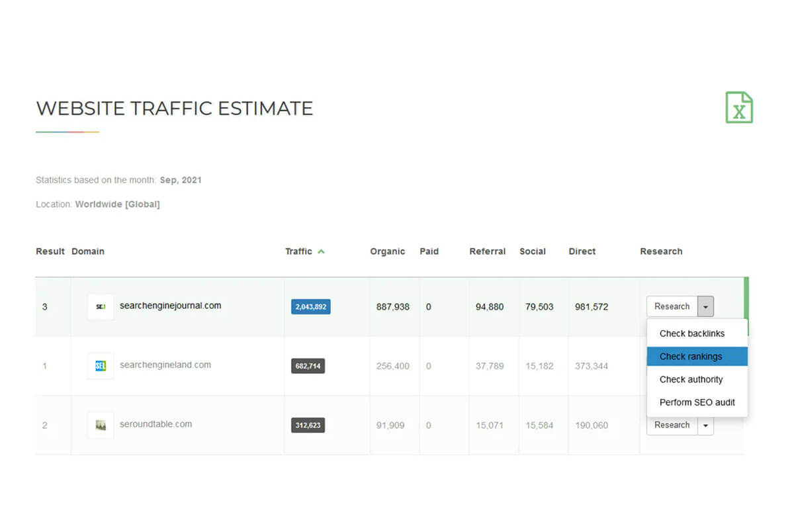Choose Check authority from Research menu
Screen dimensions: 794x532
pyautogui.click(x=690, y=379)
